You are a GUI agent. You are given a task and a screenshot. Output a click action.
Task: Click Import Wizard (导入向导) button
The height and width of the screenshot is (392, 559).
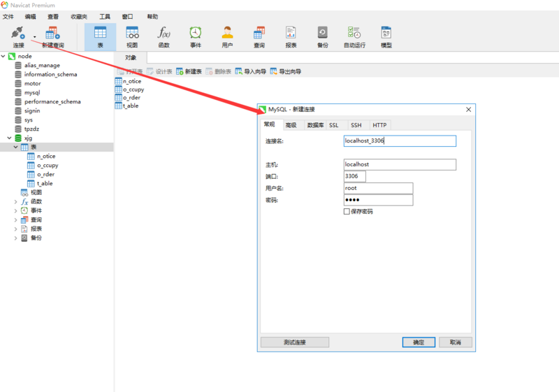point(251,71)
